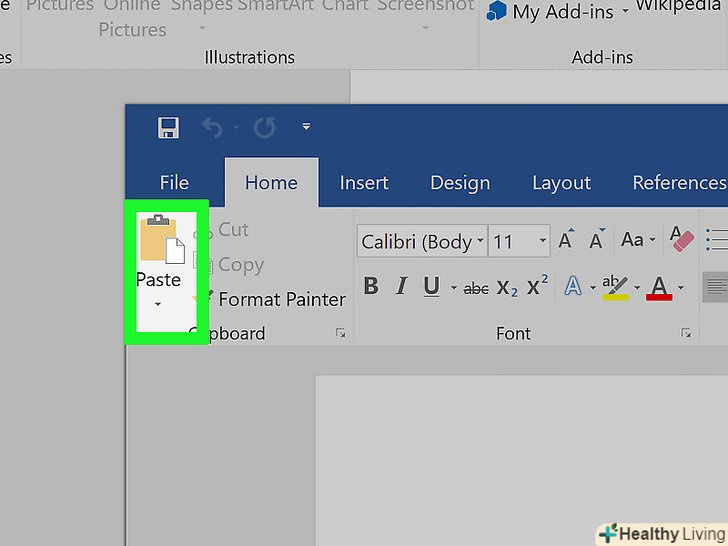Screen dimensions: 728x546
Task: Click the Save floppy disk icon
Action: point(168,128)
